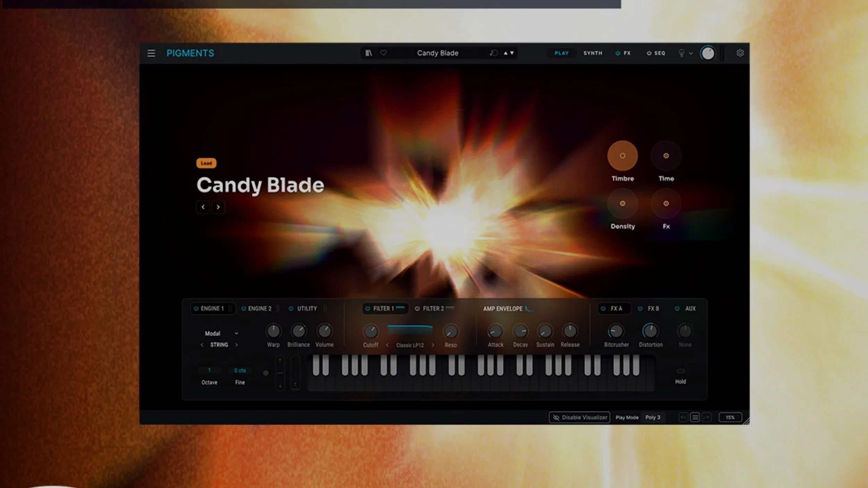
Task: Open the preset library browser
Action: pos(369,53)
